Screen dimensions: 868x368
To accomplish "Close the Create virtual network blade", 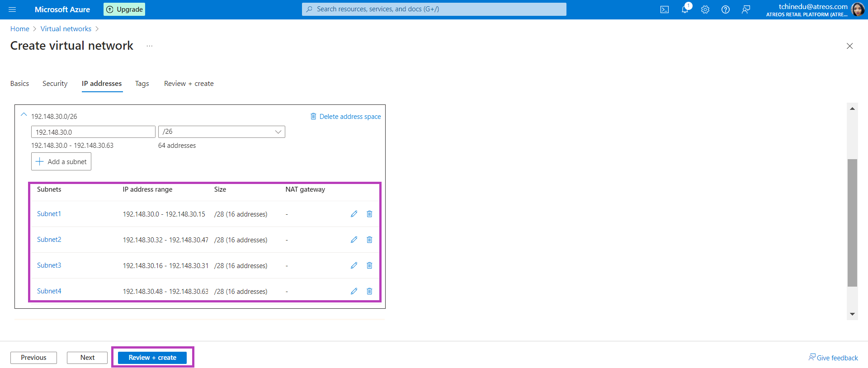I will pos(849,46).
